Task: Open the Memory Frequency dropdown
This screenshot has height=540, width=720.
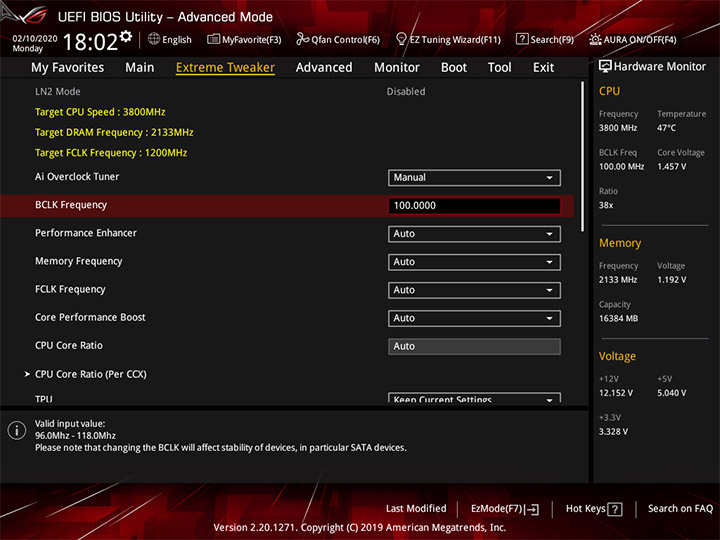Action: [474, 262]
